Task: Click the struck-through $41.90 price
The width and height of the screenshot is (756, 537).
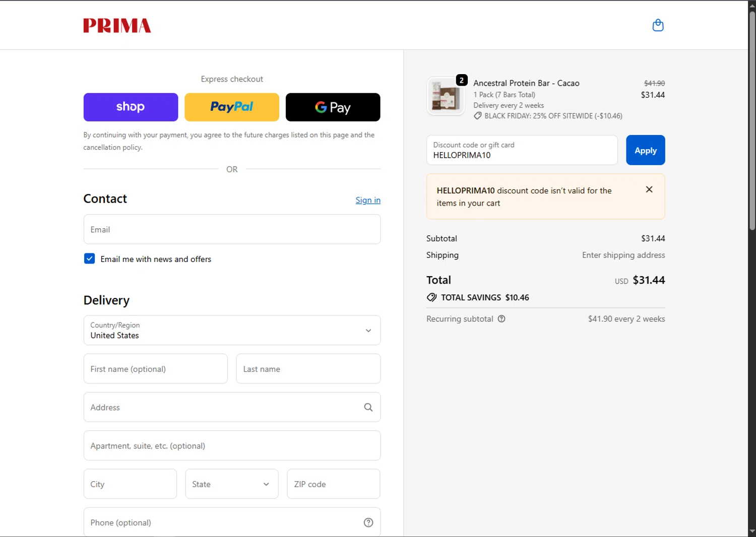Action: point(654,83)
